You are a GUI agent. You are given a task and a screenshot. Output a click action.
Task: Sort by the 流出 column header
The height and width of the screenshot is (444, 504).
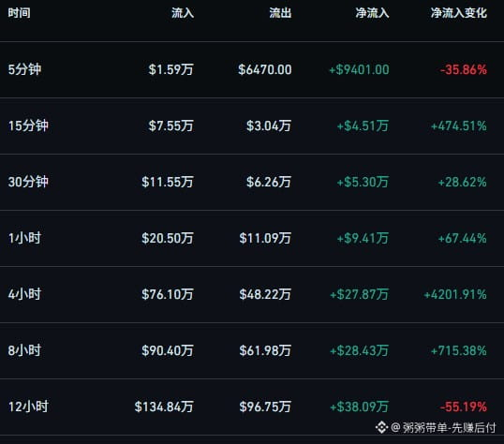click(280, 13)
